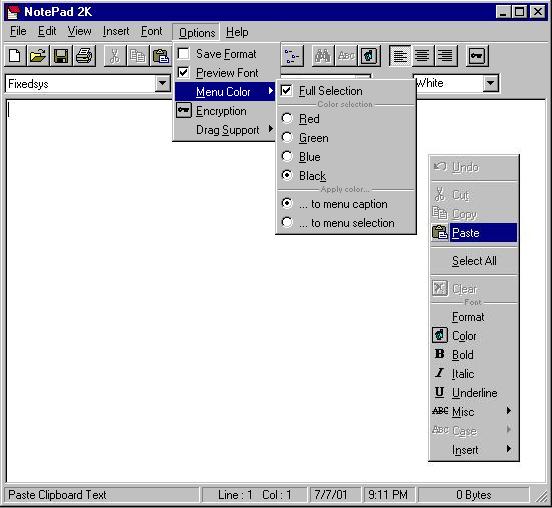Open the View menu
This screenshot has width=552, height=508.
80,31
